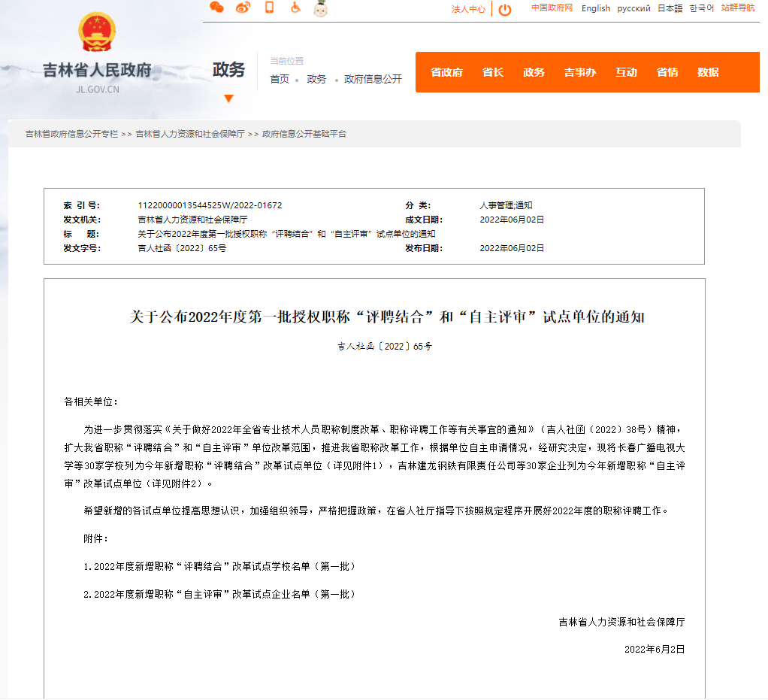
Task: Open 站群导航 site navigation
Action: (737, 8)
